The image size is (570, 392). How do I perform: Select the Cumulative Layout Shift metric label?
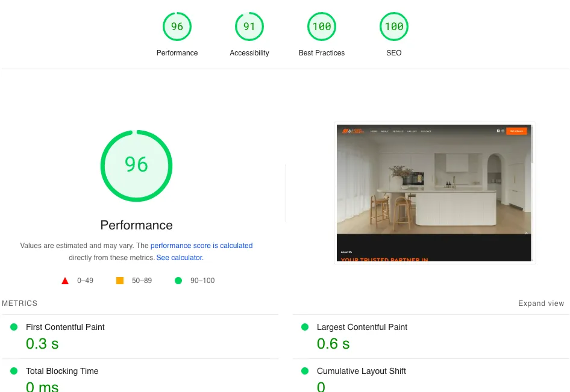tap(362, 371)
